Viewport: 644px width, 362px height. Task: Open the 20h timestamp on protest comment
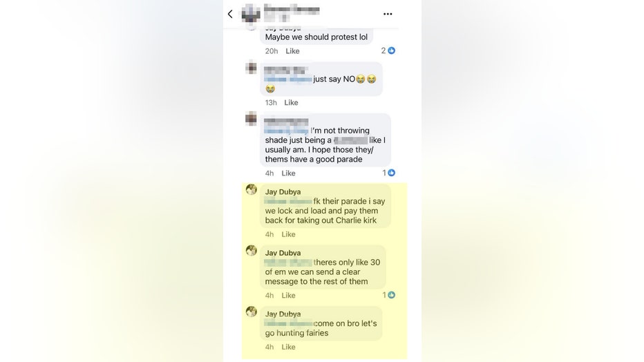point(272,51)
